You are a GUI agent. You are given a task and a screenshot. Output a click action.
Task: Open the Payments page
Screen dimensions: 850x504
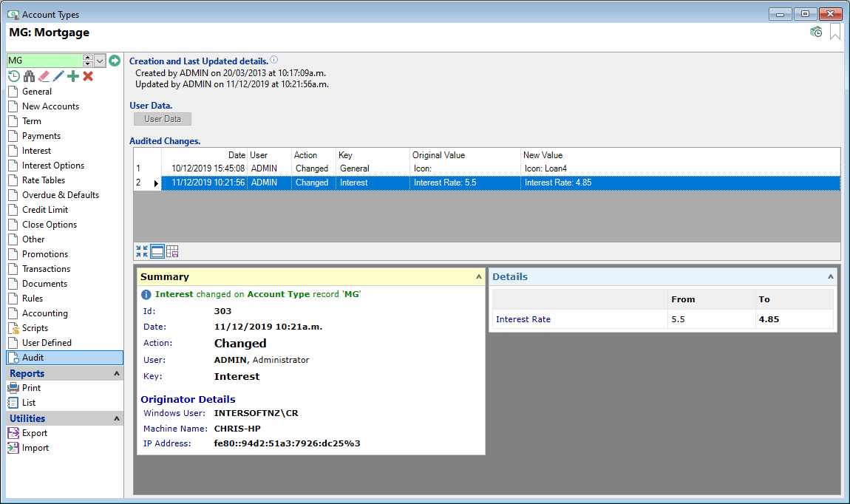point(41,136)
